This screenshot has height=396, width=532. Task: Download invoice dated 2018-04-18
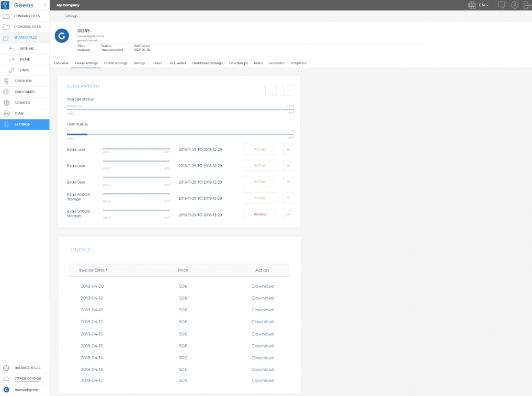coord(263,310)
